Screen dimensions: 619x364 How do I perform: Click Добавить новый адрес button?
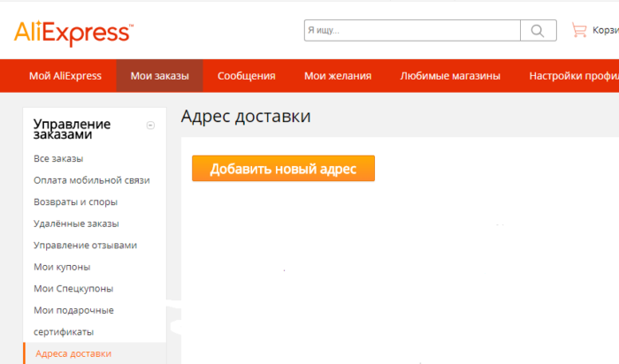pos(284,169)
